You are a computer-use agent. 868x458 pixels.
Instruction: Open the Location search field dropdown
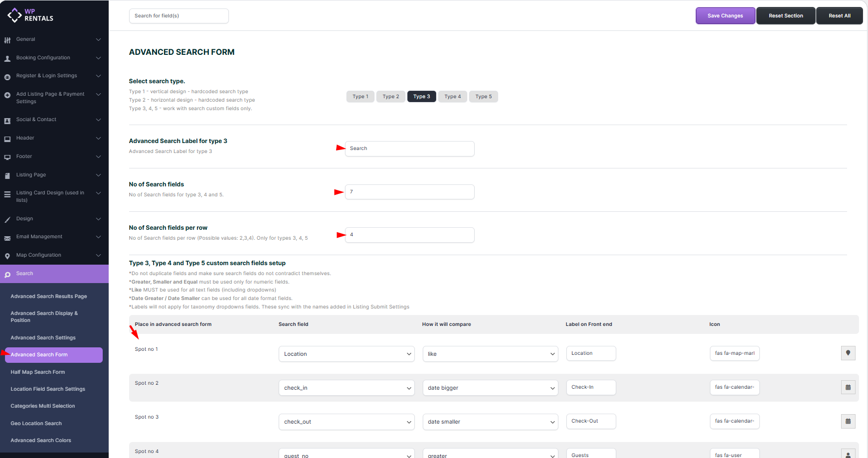347,354
